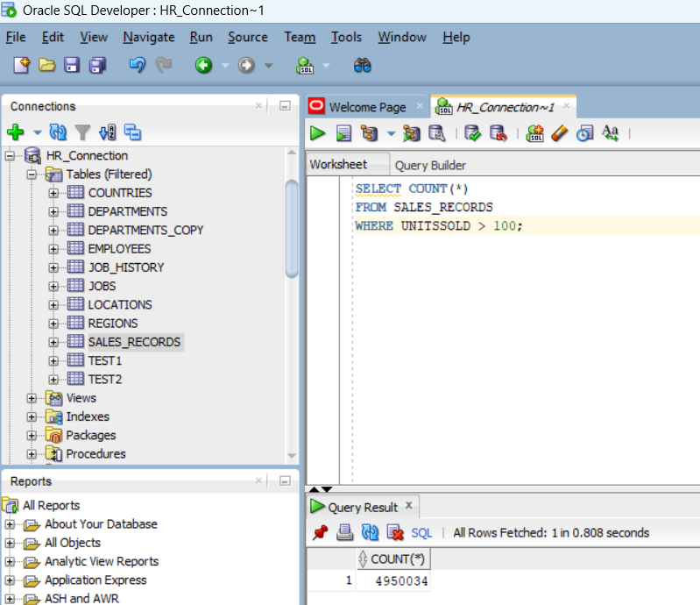
Task: Select the Query Result tab
Action: coord(363,508)
